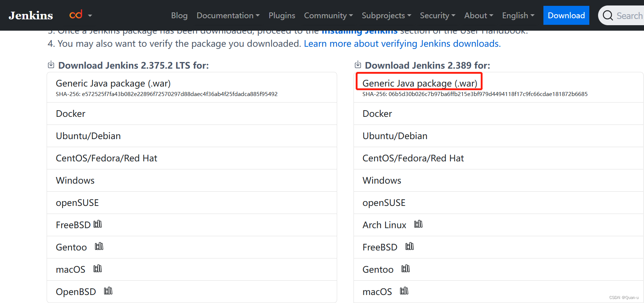Click third-party icon next to LTS macOS
Viewport: 644px width, 303px height.
point(98,269)
